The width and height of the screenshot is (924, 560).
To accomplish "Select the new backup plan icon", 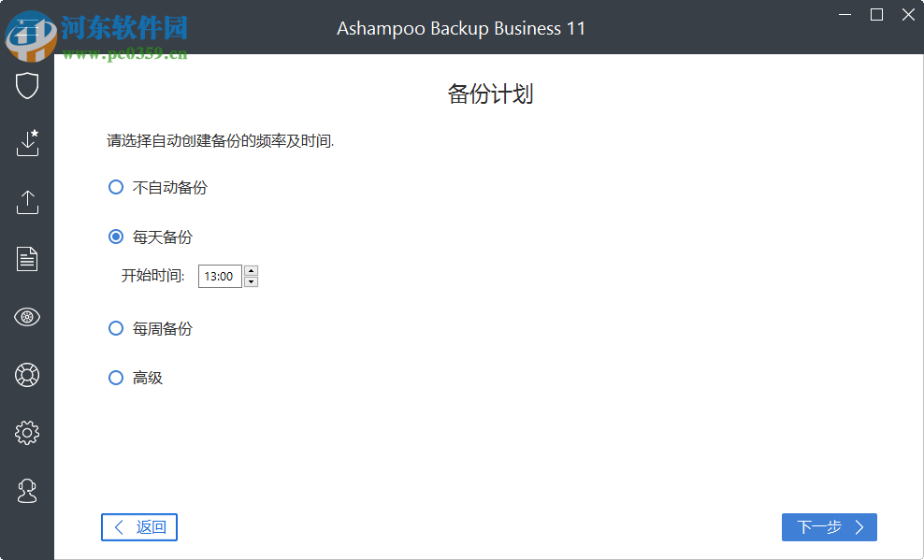I will [x=27, y=143].
